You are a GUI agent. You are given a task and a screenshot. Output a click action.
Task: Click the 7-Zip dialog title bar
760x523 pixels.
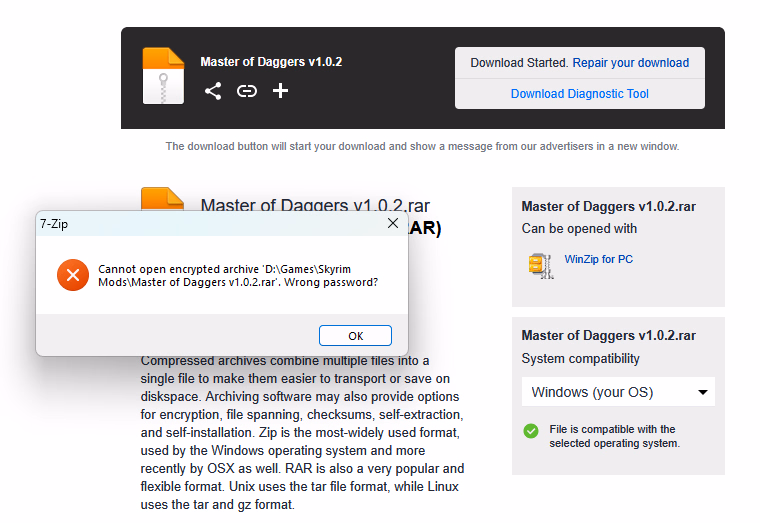[200, 225]
